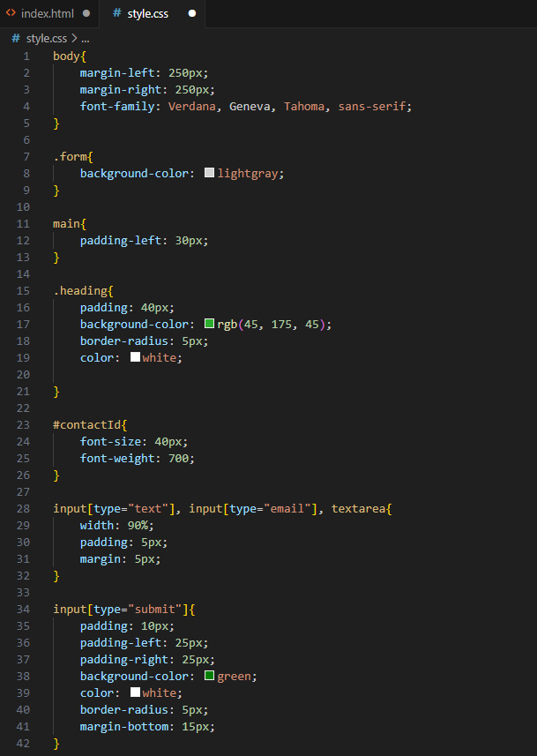Click line number 42 in the gutter
537x756 pixels.
[x=23, y=744]
